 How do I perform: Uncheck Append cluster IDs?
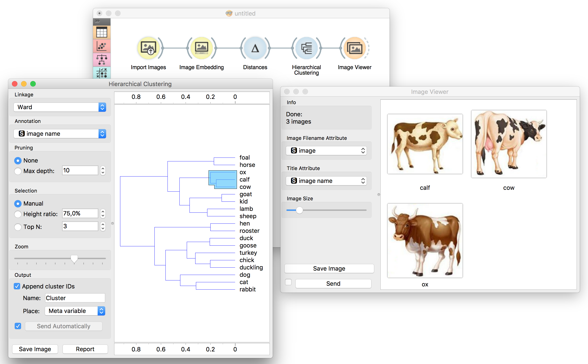click(17, 286)
